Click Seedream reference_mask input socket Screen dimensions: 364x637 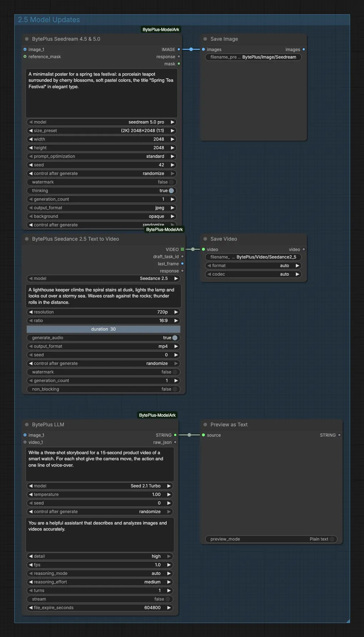click(25, 56)
